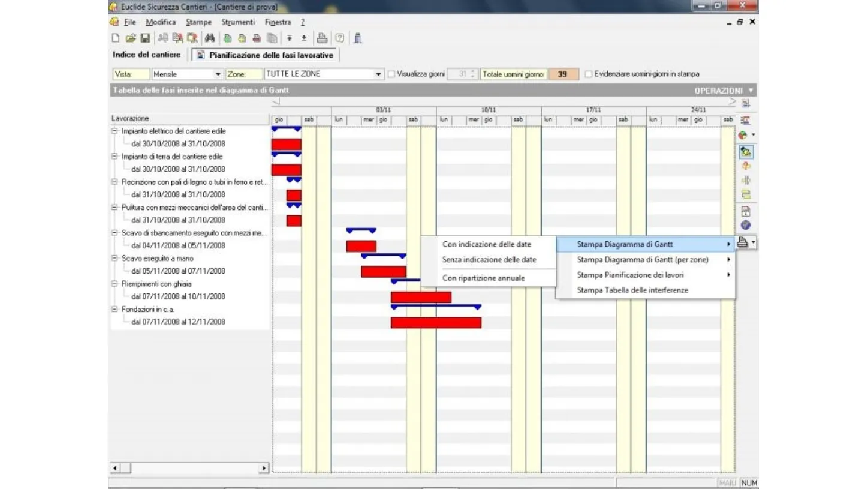The width and height of the screenshot is (868, 489).
Task: Open the Modifica menu
Action: pos(161,22)
